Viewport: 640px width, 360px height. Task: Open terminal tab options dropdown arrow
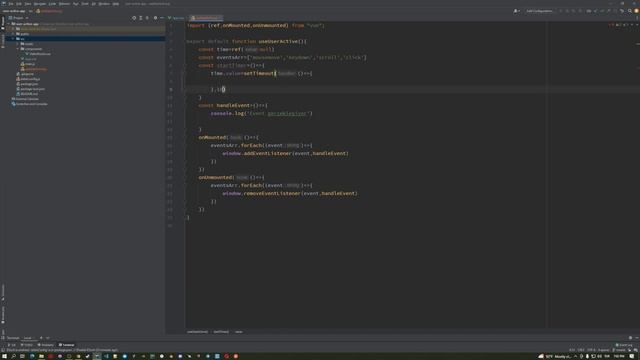[48, 338]
